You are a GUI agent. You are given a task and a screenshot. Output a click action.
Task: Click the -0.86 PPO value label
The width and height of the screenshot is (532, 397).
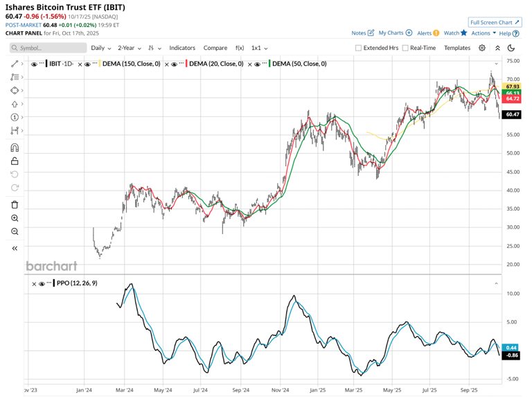[x=511, y=355]
